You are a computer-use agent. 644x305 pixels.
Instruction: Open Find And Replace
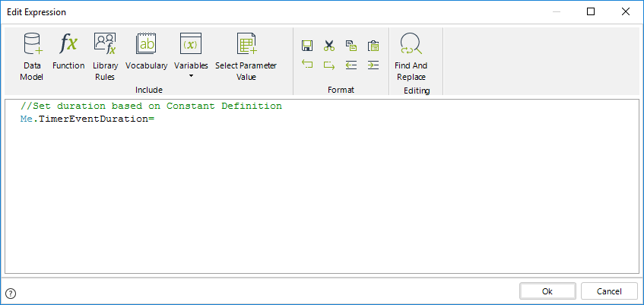411,56
